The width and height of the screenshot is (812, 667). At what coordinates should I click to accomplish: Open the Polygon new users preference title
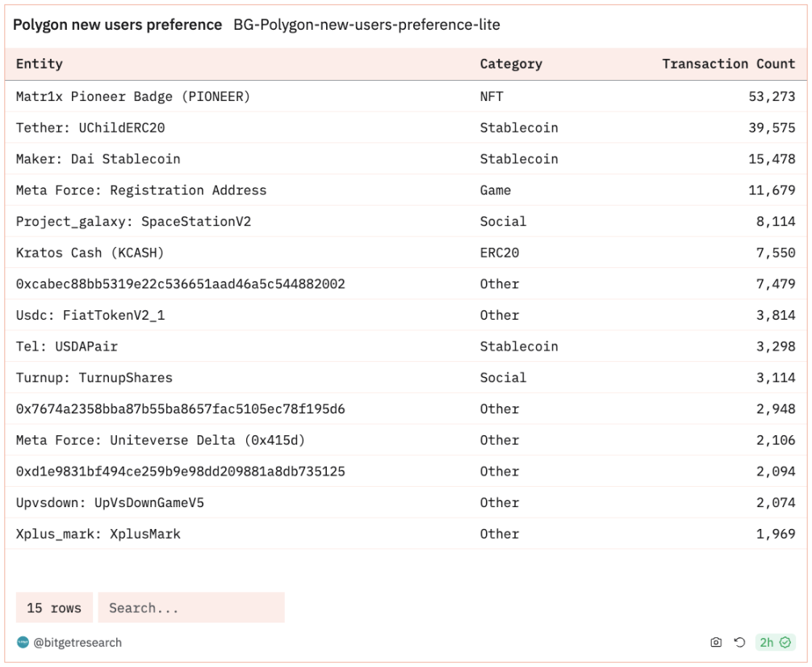click(x=118, y=25)
